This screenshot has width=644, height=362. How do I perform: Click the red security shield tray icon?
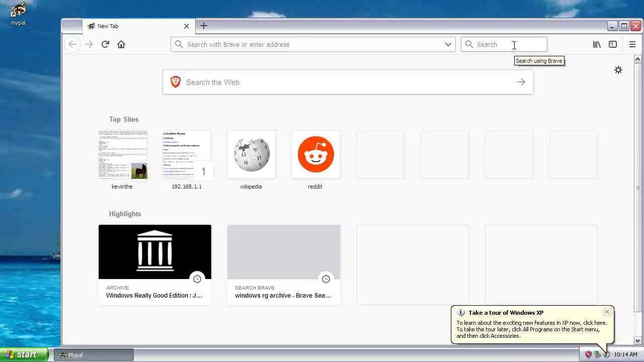pyautogui.click(x=588, y=354)
